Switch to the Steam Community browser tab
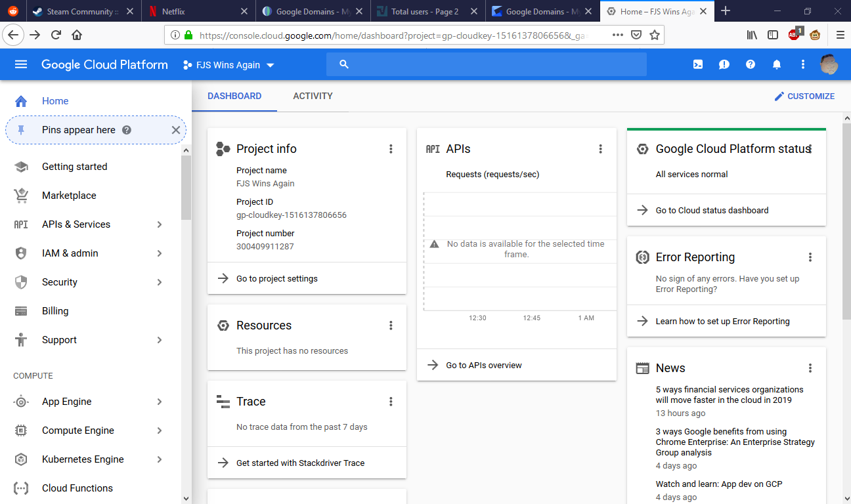Screen dimensions: 851x504 [x=83, y=11]
